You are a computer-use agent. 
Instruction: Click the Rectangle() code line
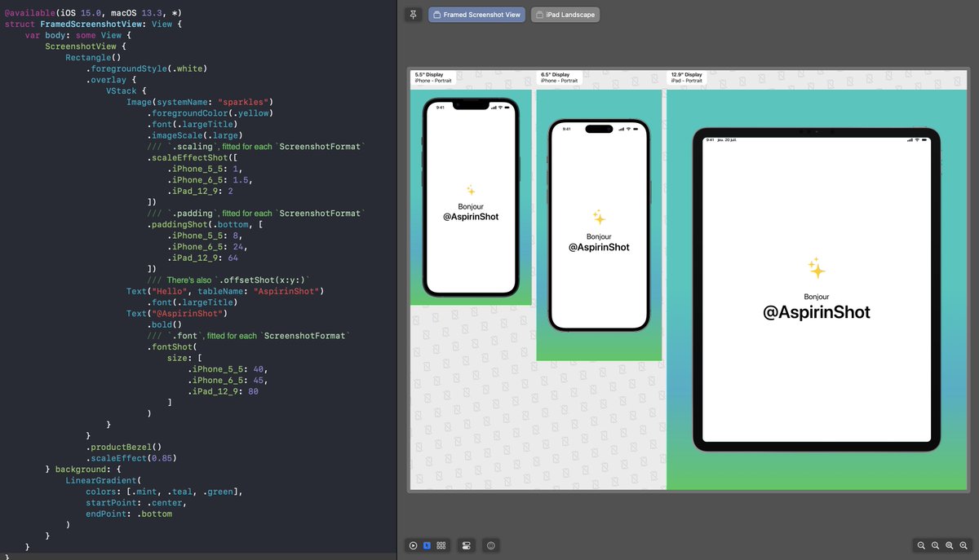pyautogui.click(x=93, y=58)
